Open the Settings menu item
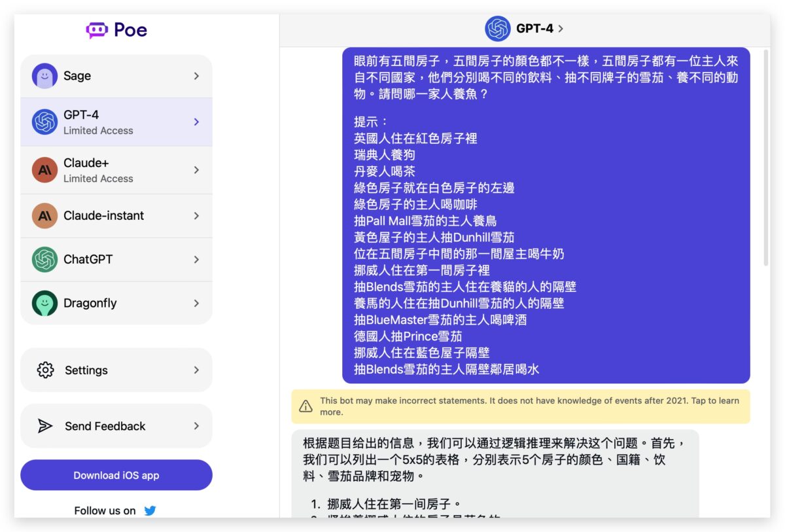 [x=116, y=370]
